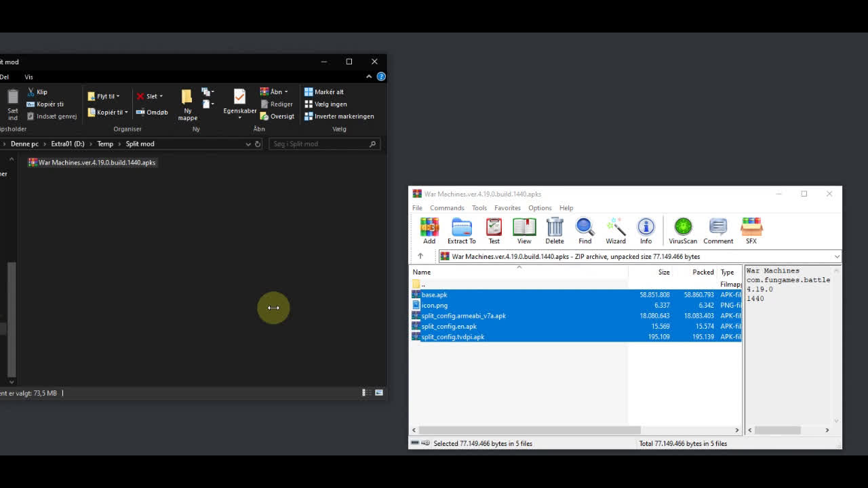Click the Søg i Split mod search field
The width and height of the screenshot is (868, 488).
point(319,144)
